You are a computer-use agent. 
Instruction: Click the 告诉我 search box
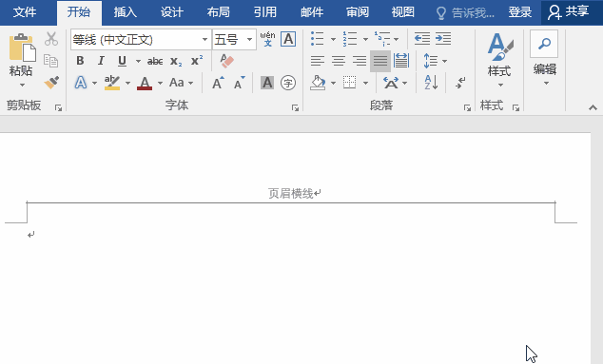pos(466,13)
